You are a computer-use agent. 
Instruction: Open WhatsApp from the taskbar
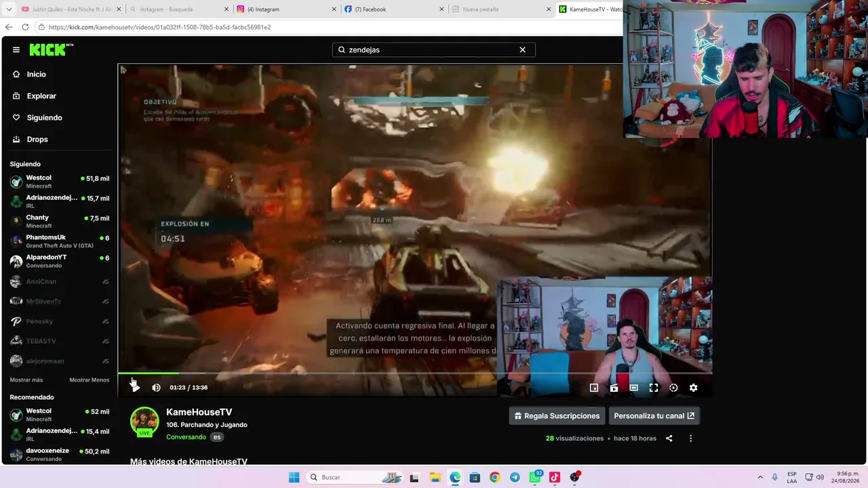click(x=535, y=477)
